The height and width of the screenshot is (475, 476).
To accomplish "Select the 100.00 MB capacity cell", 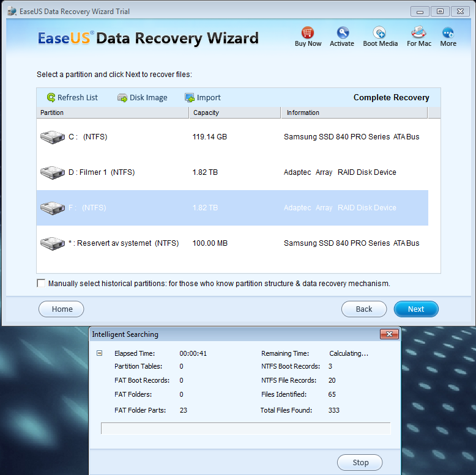I will point(210,243).
